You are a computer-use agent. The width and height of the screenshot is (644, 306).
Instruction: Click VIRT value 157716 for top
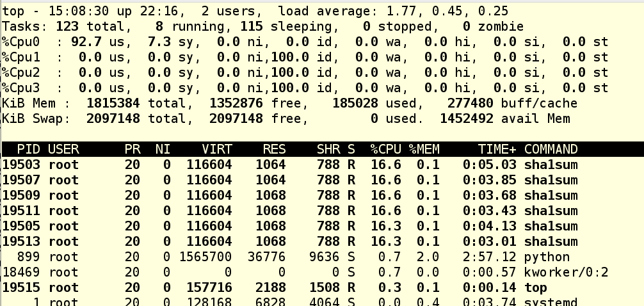click(x=209, y=287)
